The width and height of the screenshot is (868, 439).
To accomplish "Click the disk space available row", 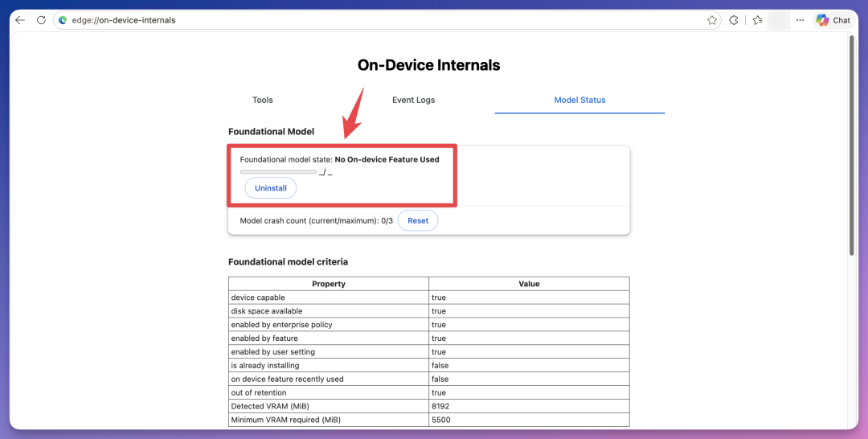I will [x=429, y=311].
